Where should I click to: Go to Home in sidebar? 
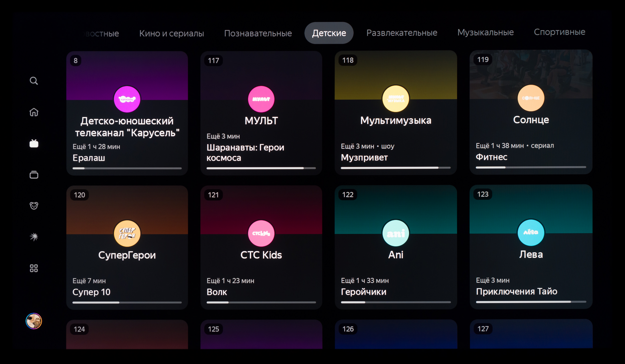[x=34, y=112]
